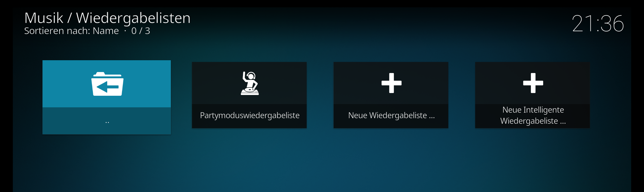
Task: Click the 'Musik / Wiedergabelisten' header title
Action: tap(107, 18)
